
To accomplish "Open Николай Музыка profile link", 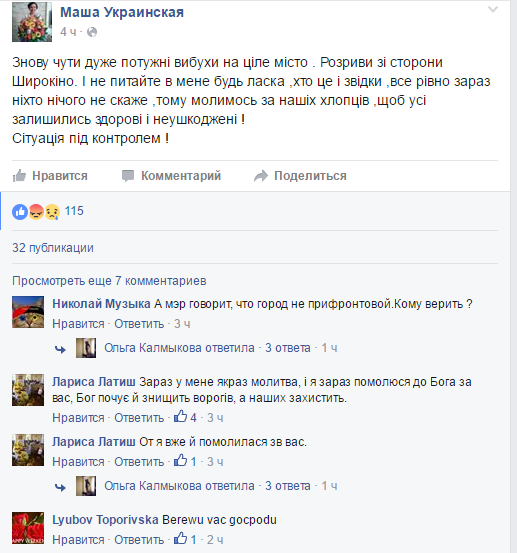I will 102,304.
